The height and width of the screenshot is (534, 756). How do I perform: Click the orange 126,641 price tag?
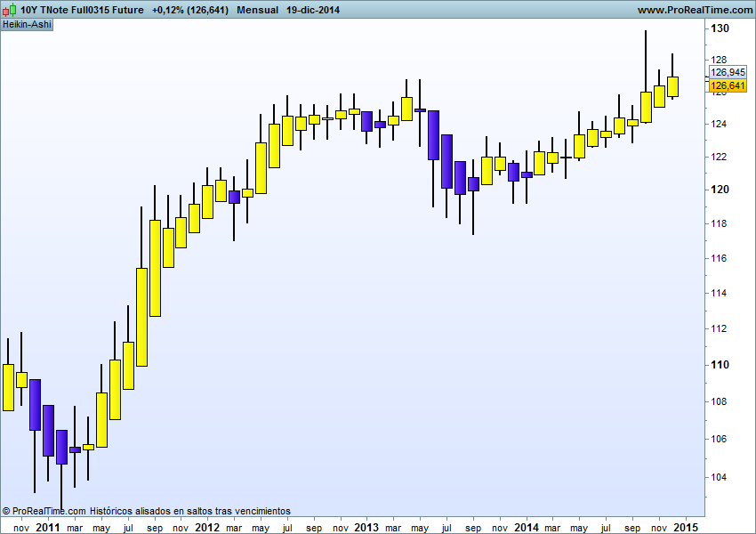[728, 85]
